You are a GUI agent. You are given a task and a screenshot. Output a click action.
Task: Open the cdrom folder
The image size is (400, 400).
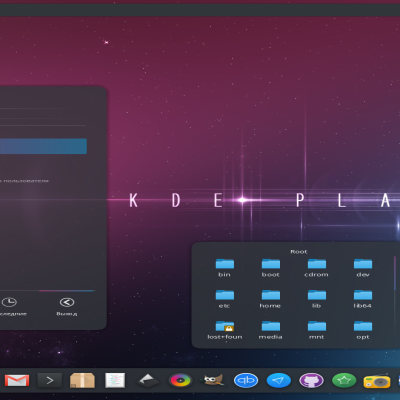[x=317, y=268]
